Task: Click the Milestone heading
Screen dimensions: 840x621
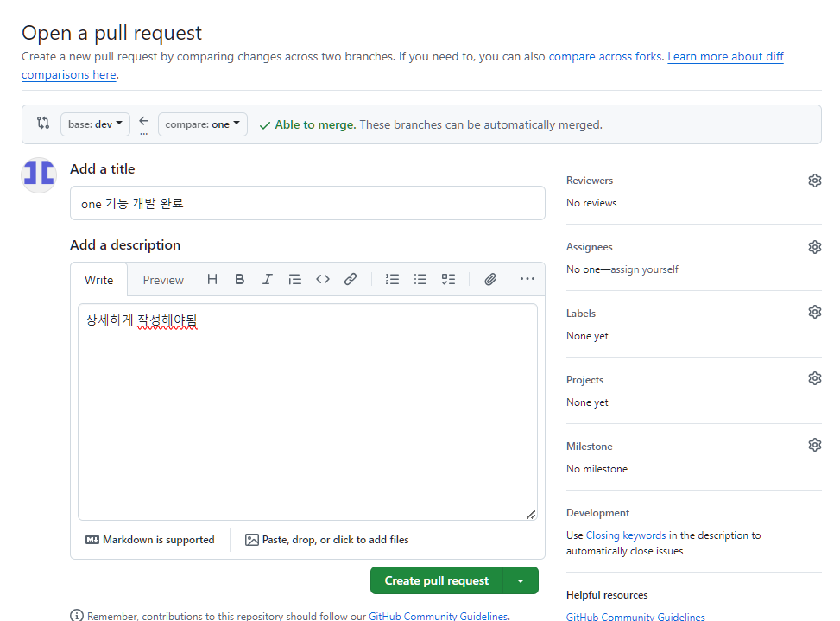Action: pos(590,447)
